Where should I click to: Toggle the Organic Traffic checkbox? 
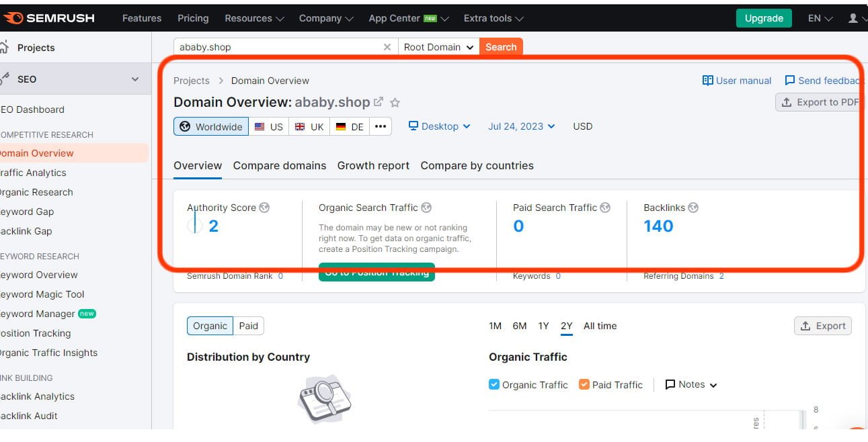tap(494, 384)
